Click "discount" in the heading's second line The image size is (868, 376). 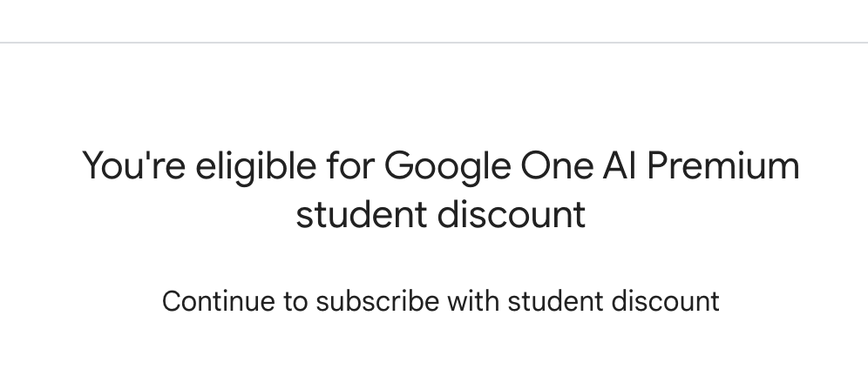(x=512, y=213)
